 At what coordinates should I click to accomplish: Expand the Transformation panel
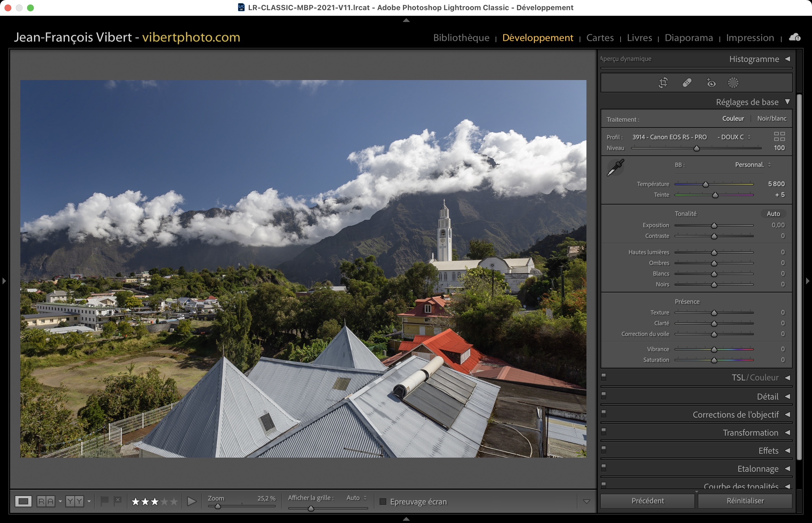[x=750, y=433]
